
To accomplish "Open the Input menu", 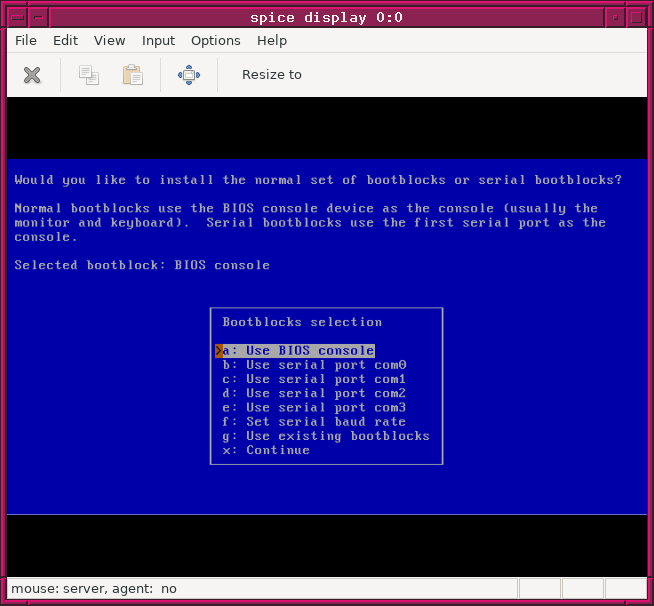I will tap(158, 41).
